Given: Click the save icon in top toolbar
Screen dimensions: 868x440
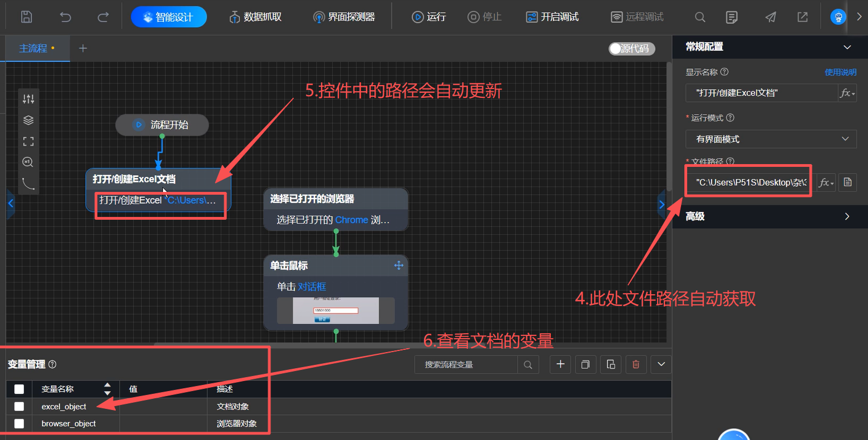Looking at the screenshot, I should 26,17.
